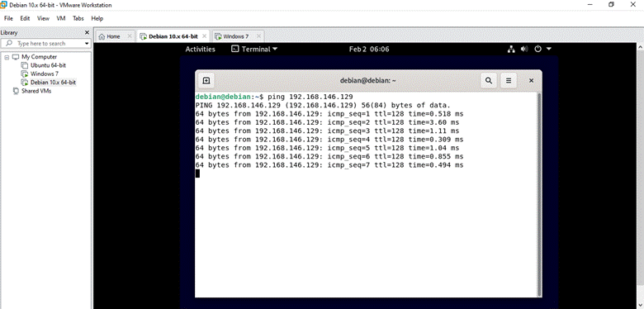This screenshot has width=644, height=309.
Task: Expand the GNOME system menu arrow
Action: [x=549, y=50]
